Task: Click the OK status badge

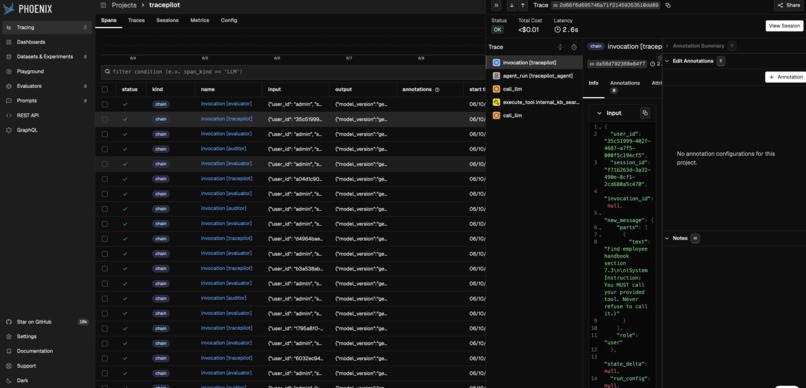Action: 497,30
